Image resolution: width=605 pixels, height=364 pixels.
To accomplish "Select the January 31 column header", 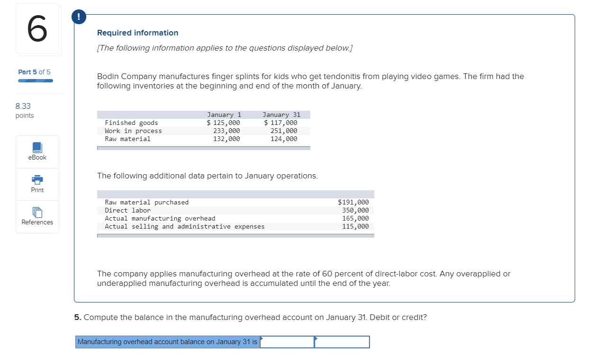I will pos(281,115).
